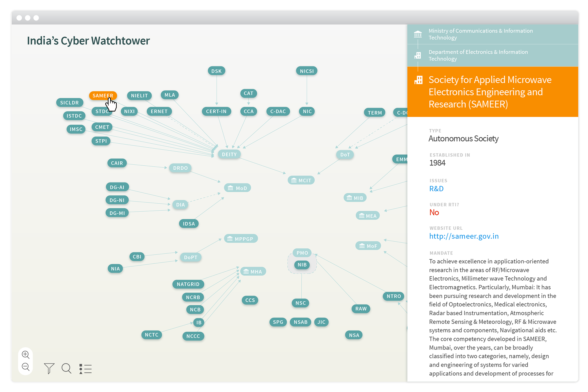Open Department of Electronics & Information Technology breadcrumb
The width and height of the screenshot is (588, 392).
478,55
